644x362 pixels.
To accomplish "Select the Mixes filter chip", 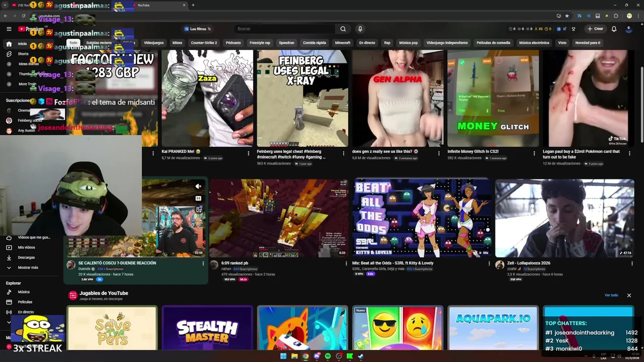I will point(177,43).
